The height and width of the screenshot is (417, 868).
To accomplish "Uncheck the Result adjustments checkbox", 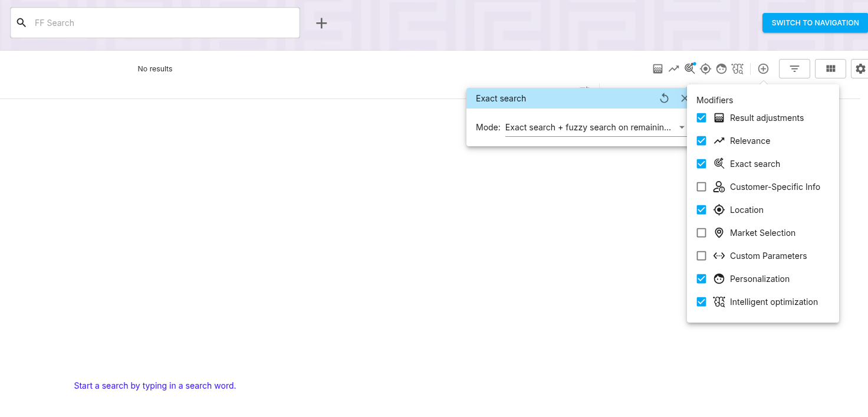I will pyautogui.click(x=701, y=118).
